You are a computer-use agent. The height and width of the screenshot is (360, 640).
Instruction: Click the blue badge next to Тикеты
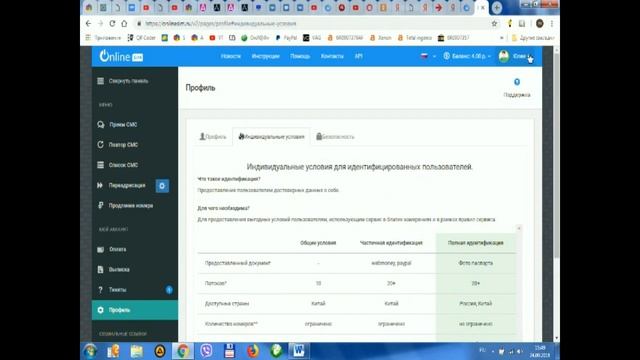pyautogui.click(x=169, y=290)
